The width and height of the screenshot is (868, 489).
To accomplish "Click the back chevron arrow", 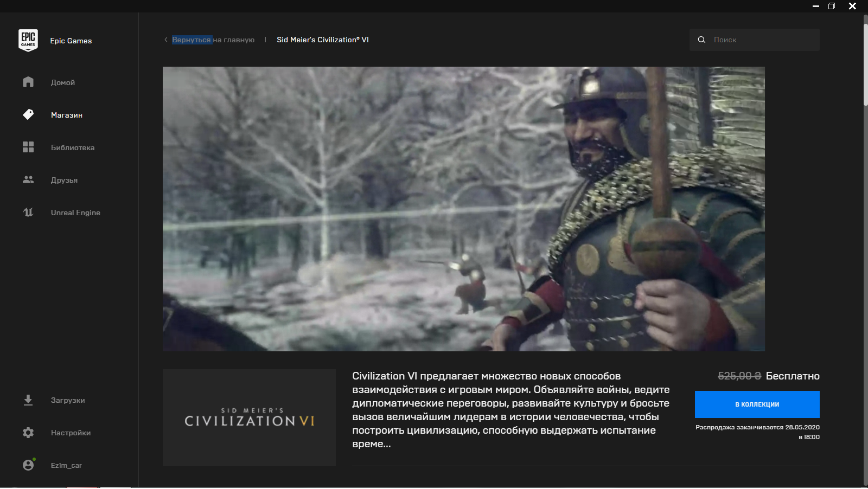I will (166, 40).
